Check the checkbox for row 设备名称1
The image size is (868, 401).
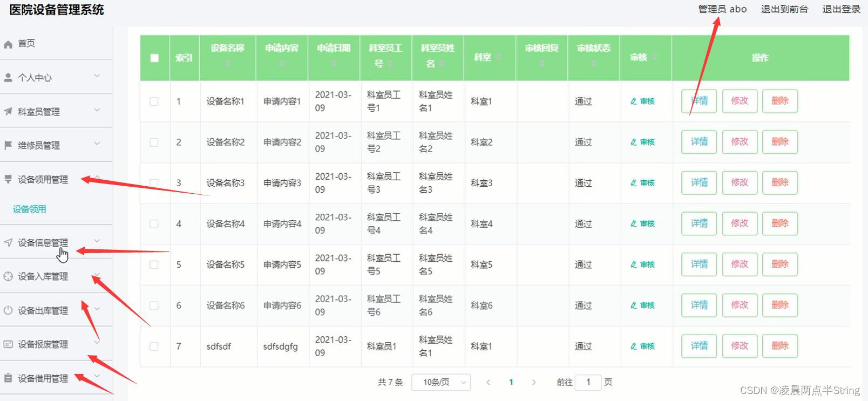tap(154, 101)
